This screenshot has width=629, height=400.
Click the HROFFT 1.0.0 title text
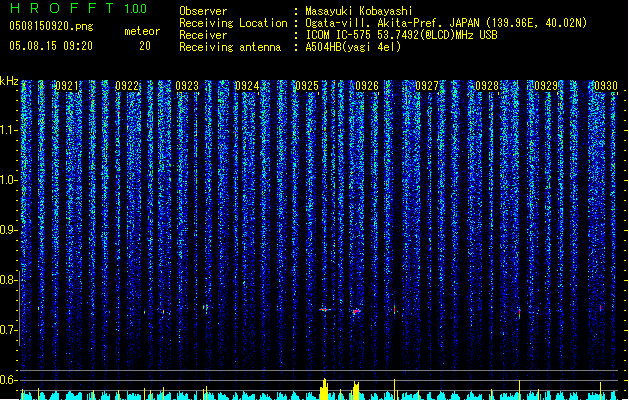click(78, 8)
